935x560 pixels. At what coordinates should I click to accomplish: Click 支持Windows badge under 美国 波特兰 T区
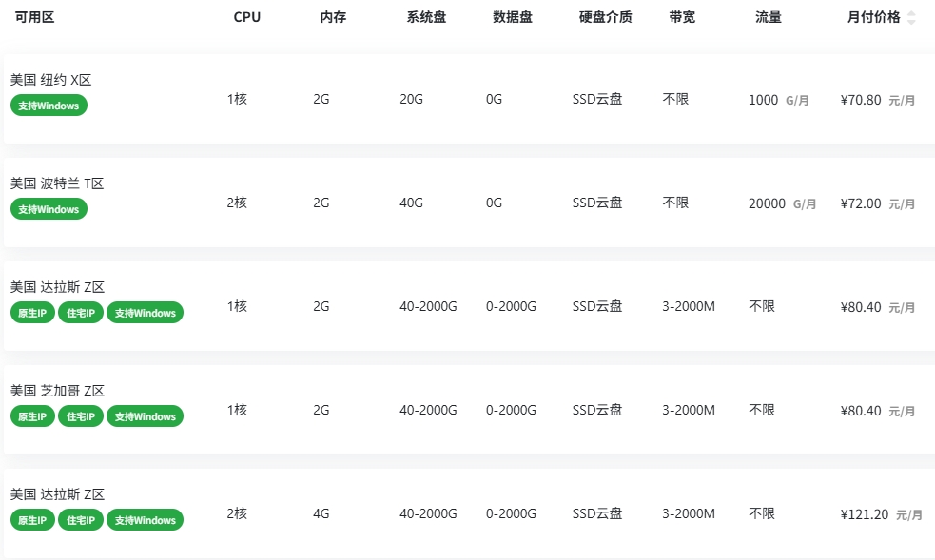[x=49, y=209]
